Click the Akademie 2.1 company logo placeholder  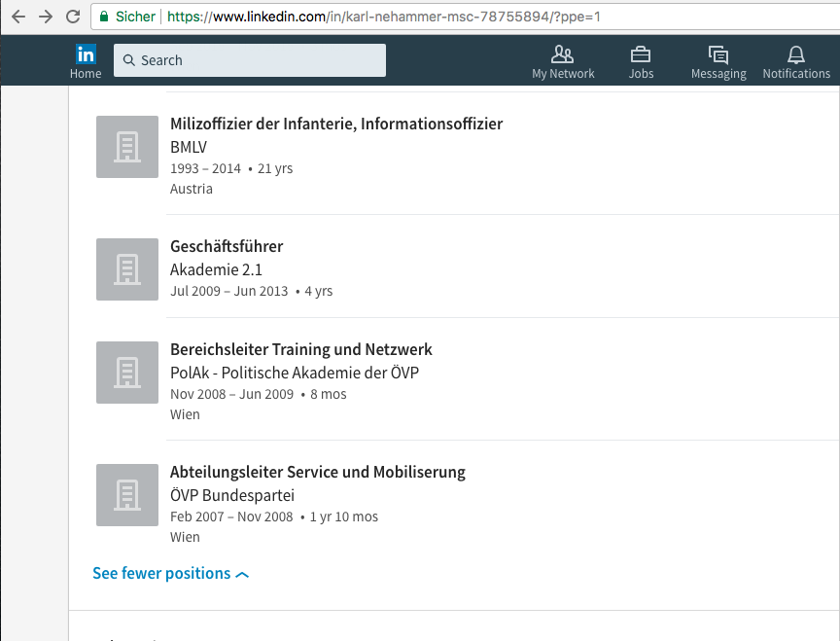pos(127,269)
